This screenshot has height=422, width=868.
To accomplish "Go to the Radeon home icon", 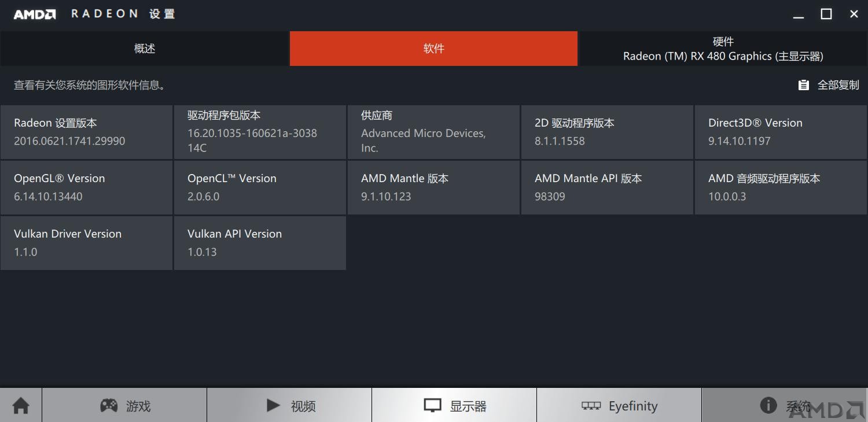I will (x=21, y=405).
